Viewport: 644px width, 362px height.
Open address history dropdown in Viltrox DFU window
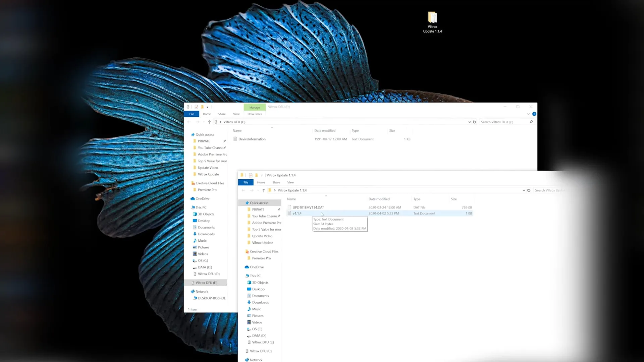point(470,122)
